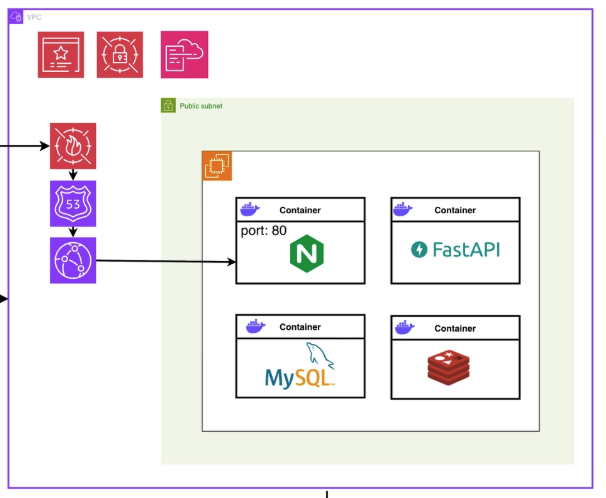
Task: Click the 'Public subnet' label
Action: click(201, 106)
